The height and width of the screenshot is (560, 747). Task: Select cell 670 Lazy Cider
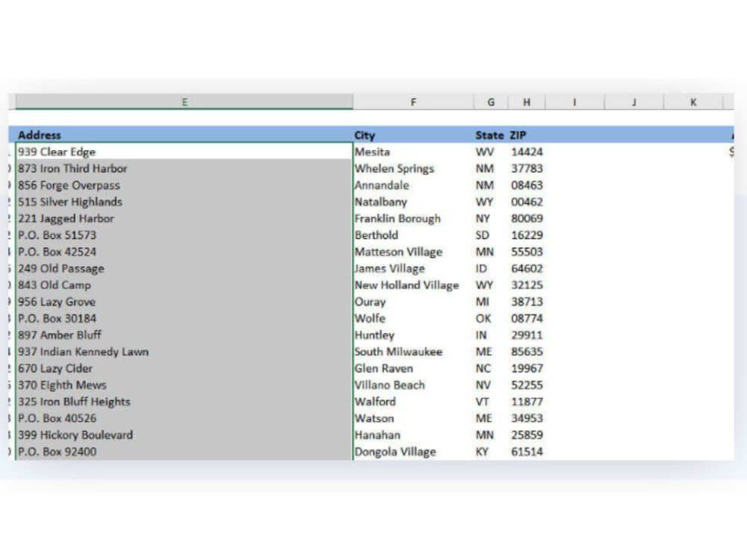tap(185, 368)
